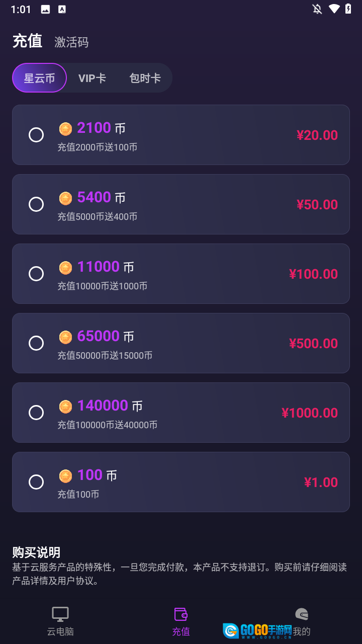362x644 pixels.
Task: Tap the ¥500.00 price
Action: pyautogui.click(x=313, y=344)
